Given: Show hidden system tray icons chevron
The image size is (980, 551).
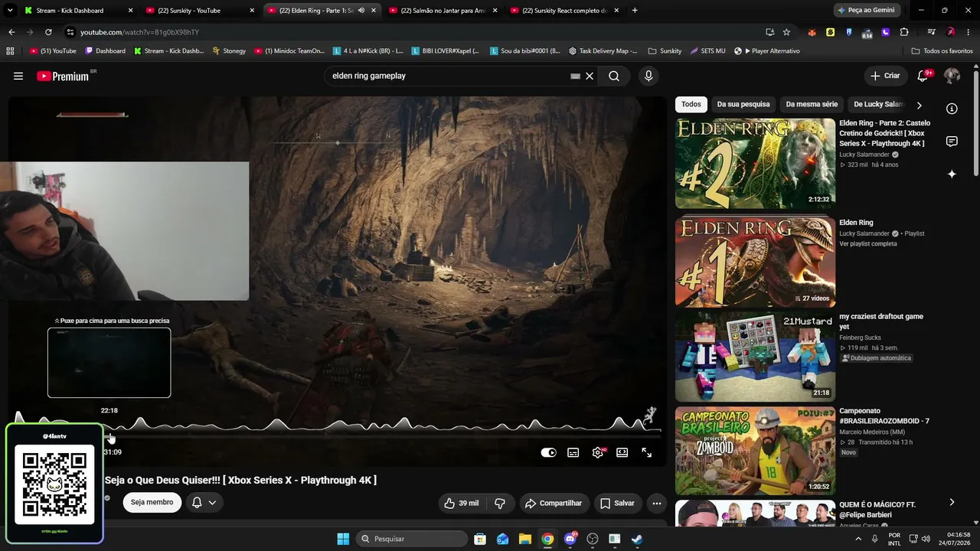Looking at the screenshot, I should click(860, 539).
